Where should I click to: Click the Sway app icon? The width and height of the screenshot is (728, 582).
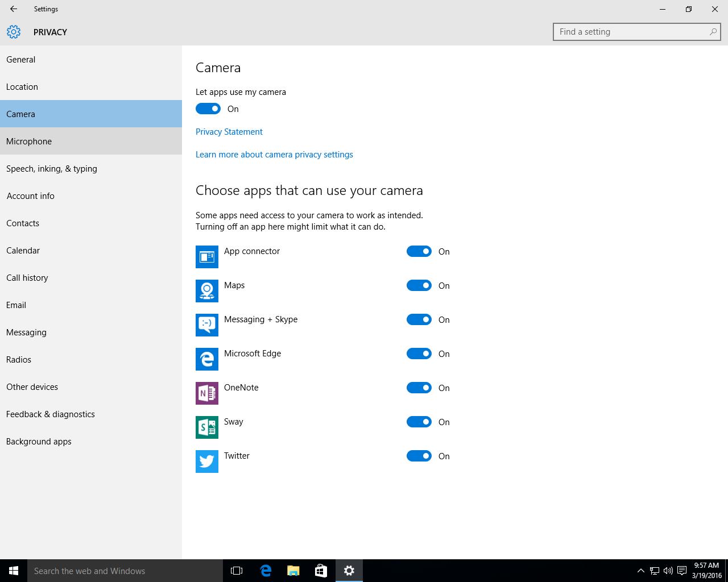(x=207, y=427)
